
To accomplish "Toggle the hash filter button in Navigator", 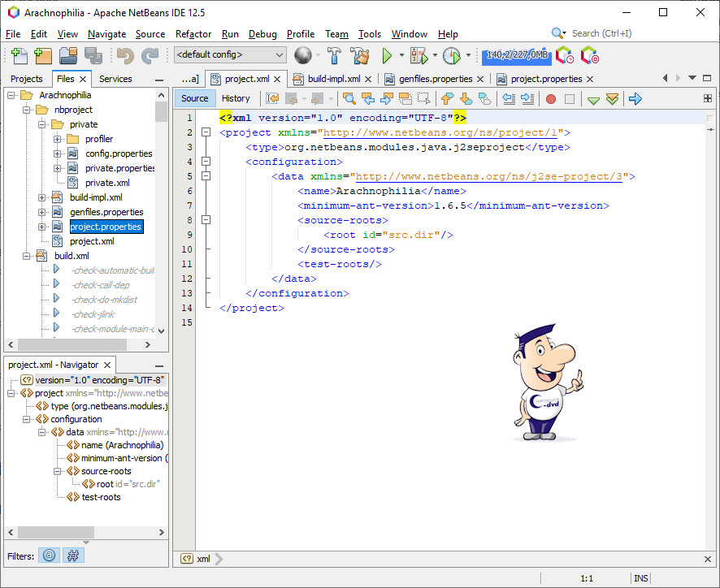I will coord(72,556).
